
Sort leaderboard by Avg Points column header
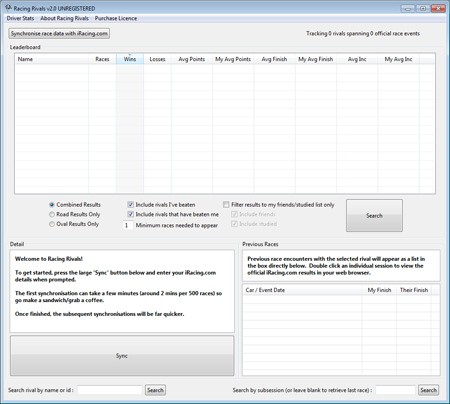click(192, 59)
